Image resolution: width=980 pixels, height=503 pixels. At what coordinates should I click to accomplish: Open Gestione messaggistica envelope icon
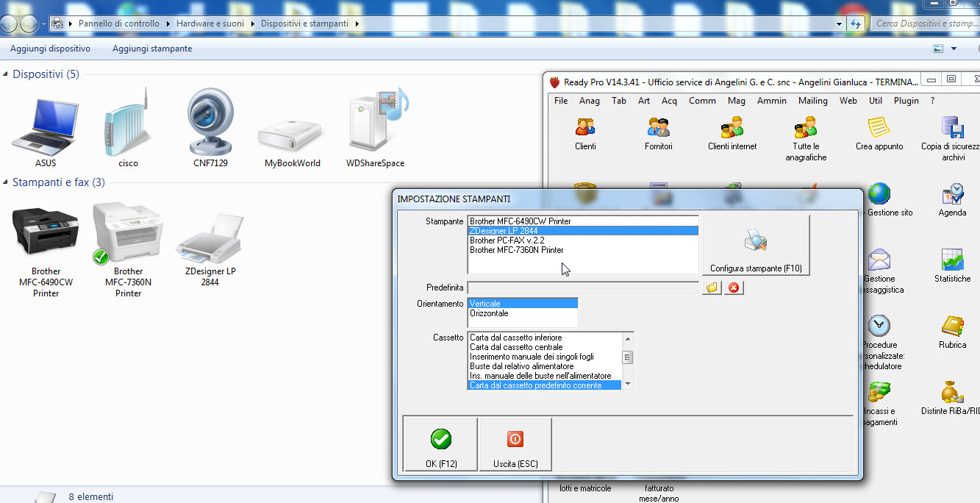[879, 260]
